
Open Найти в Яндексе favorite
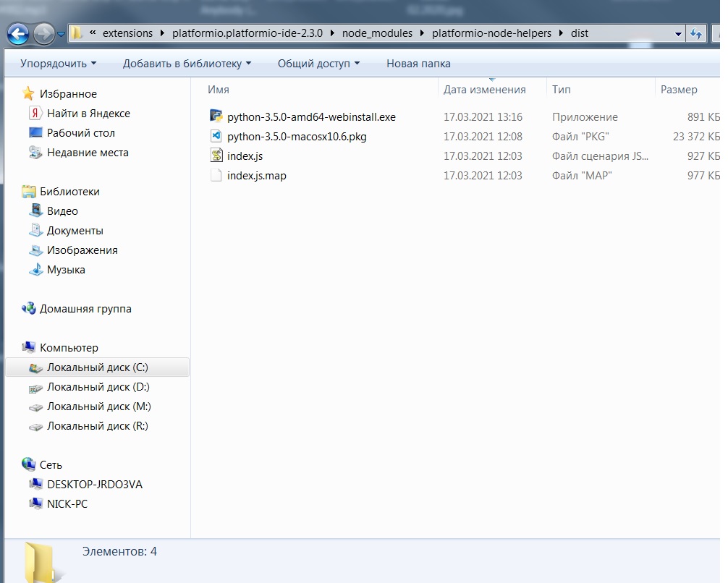pos(88,114)
